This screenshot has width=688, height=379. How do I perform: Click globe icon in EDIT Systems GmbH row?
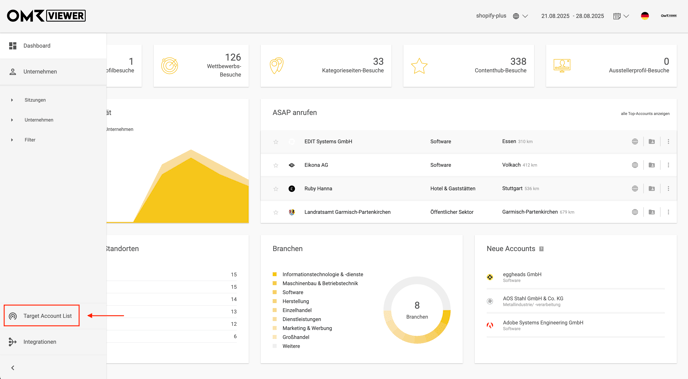pos(634,142)
